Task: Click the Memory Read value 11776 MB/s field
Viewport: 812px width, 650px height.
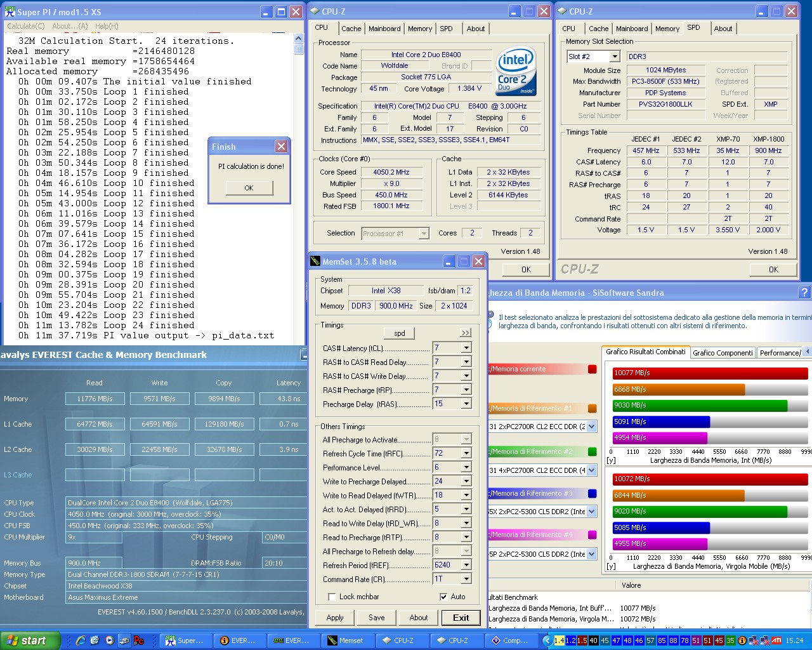Action: (95, 399)
